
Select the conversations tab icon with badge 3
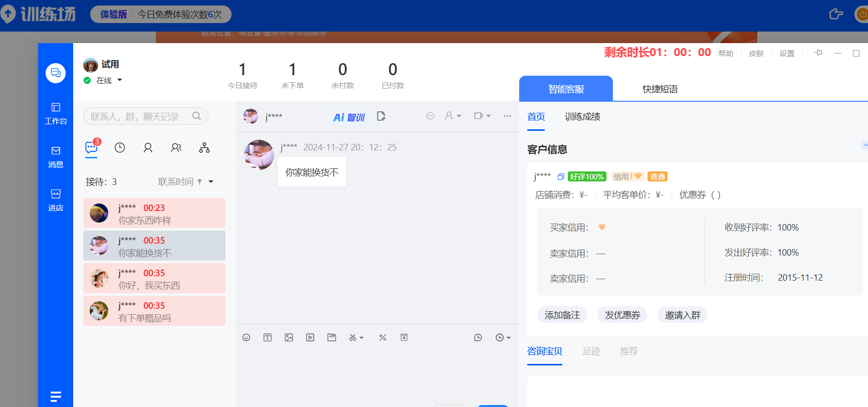click(x=92, y=147)
